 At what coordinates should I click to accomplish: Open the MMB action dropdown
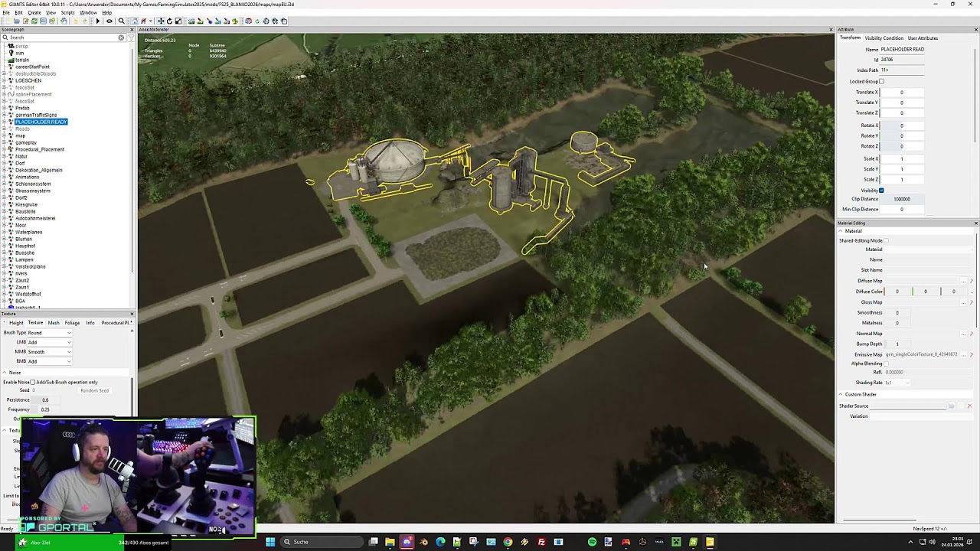pyautogui.click(x=50, y=352)
